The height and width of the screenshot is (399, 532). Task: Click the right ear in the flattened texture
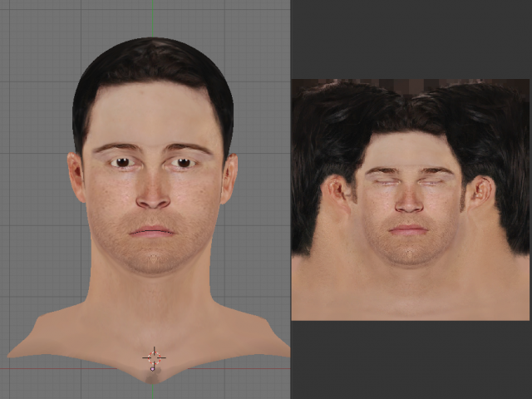480,194
